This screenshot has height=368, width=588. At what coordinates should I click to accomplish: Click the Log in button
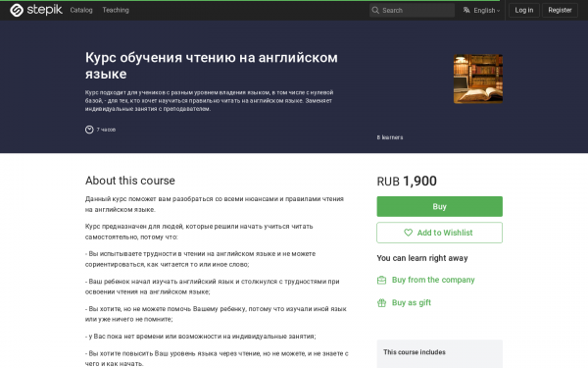coord(524,10)
